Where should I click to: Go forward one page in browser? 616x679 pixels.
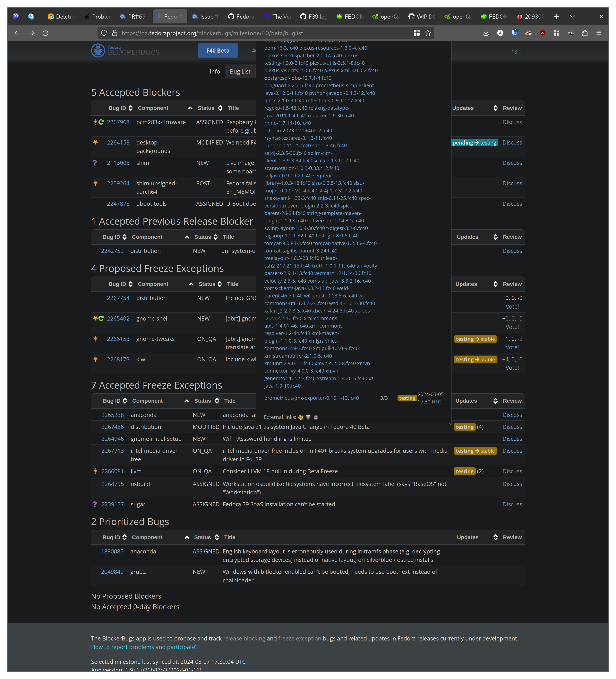coord(31,33)
